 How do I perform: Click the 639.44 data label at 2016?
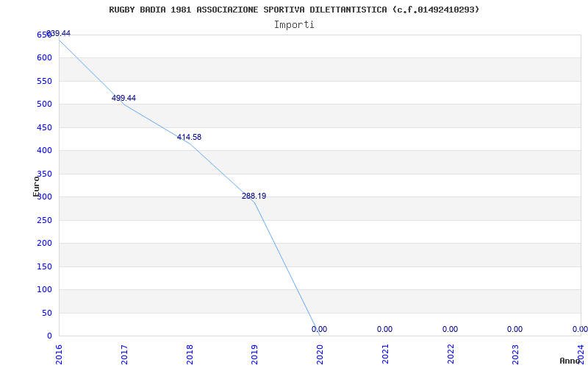[x=58, y=33]
